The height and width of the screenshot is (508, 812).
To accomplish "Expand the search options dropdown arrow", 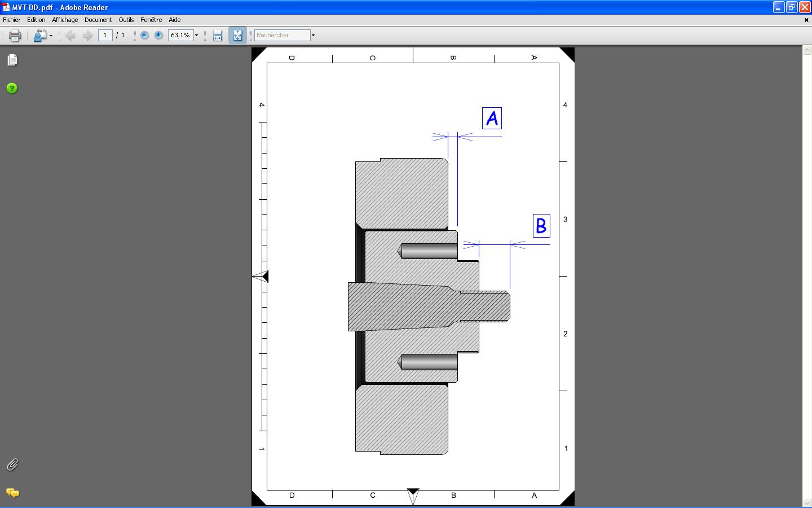I will tap(313, 36).
